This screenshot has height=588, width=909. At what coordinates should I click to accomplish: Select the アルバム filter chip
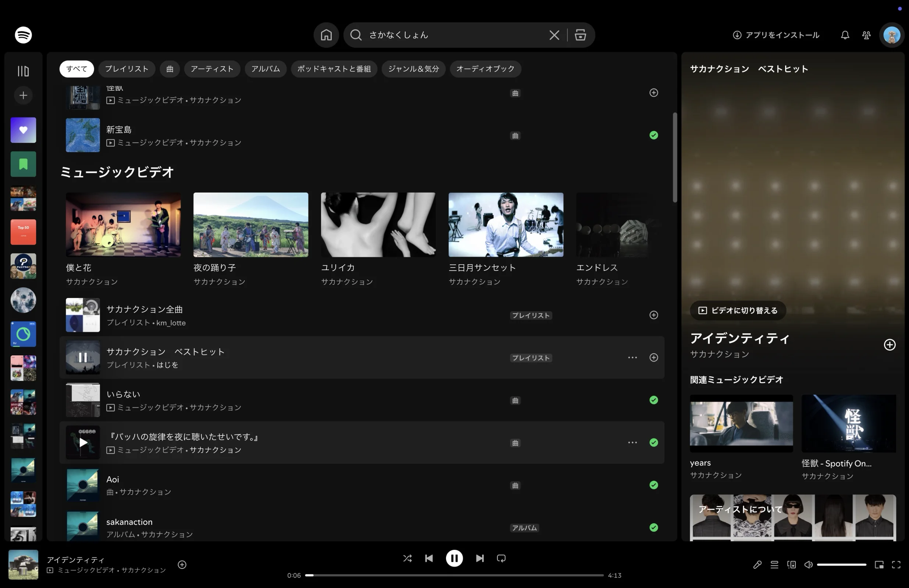click(x=265, y=69)
